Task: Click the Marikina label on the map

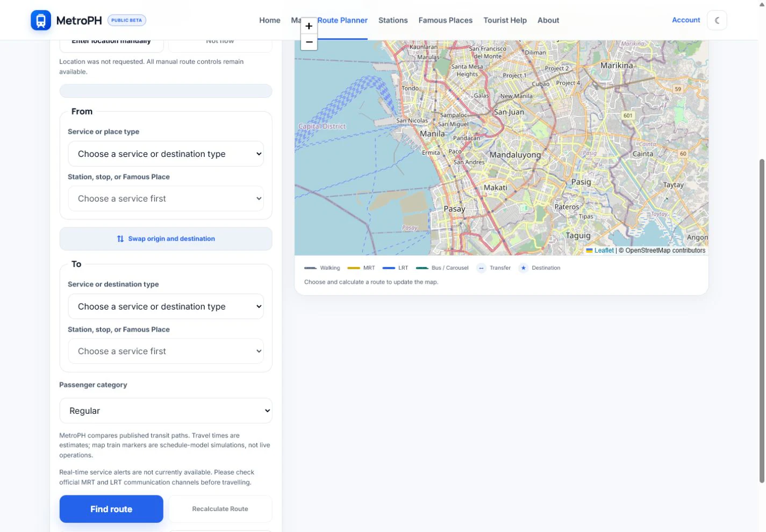Action: click(617, 66)
